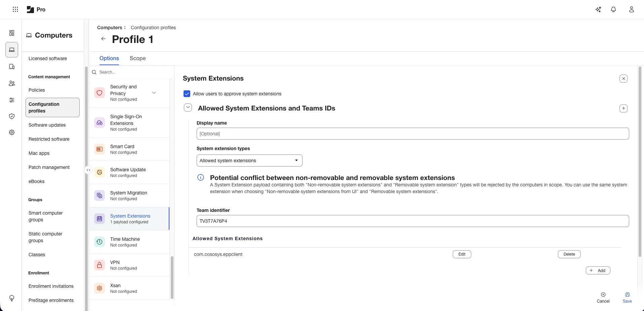Click the VPN lock icon

tap(99, 265)
